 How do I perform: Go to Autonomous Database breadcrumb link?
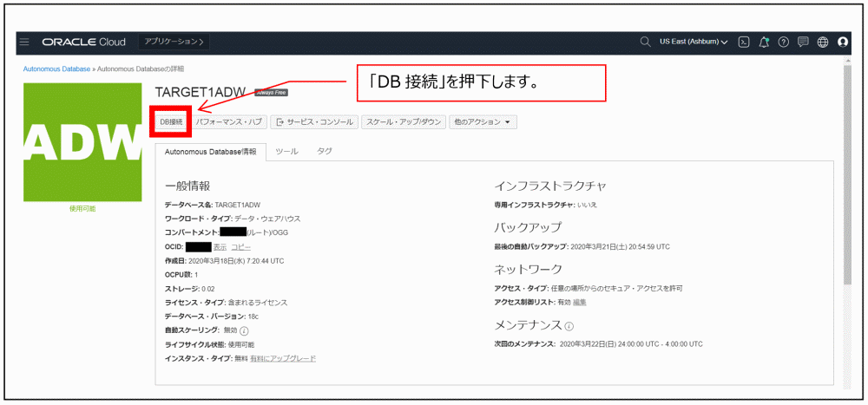56,69
